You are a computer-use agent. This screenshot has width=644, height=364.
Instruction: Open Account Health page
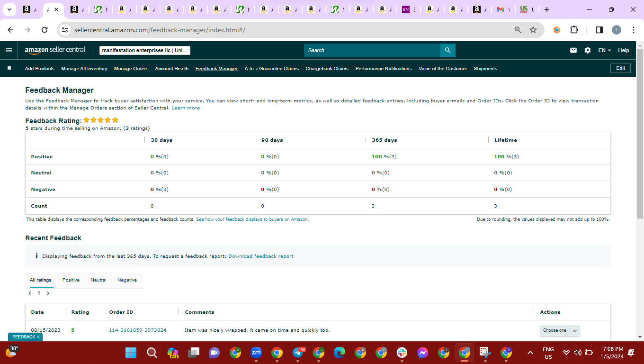click(172, 69)
